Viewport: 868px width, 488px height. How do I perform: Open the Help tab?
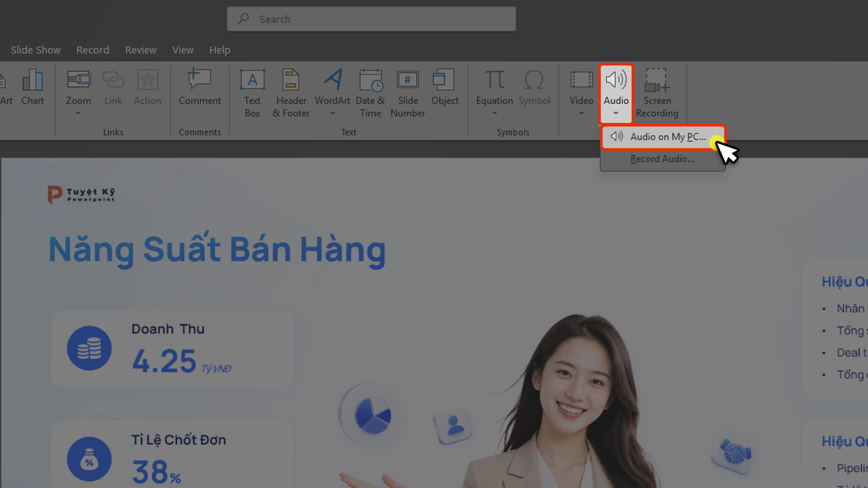[220, 50]
